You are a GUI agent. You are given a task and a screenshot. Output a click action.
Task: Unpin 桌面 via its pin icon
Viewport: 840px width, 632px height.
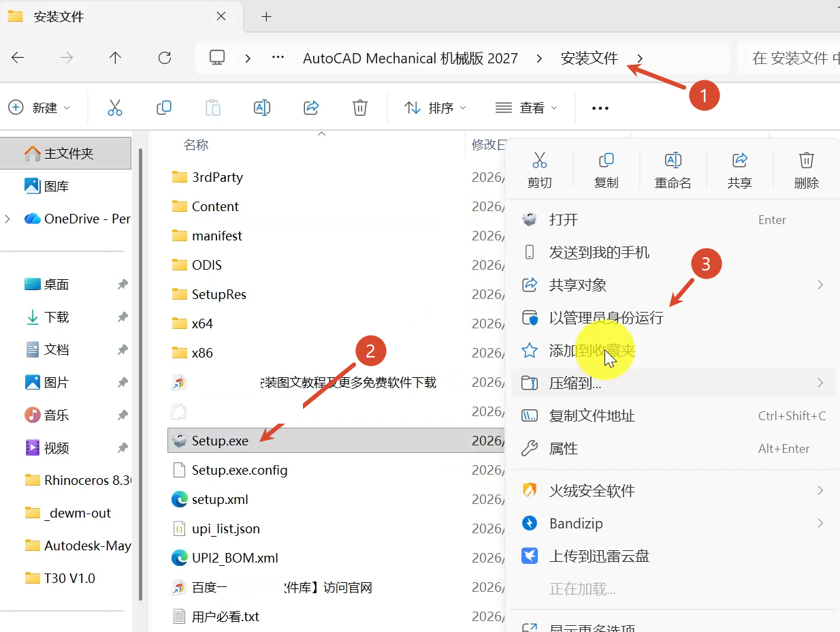[123, 285]
